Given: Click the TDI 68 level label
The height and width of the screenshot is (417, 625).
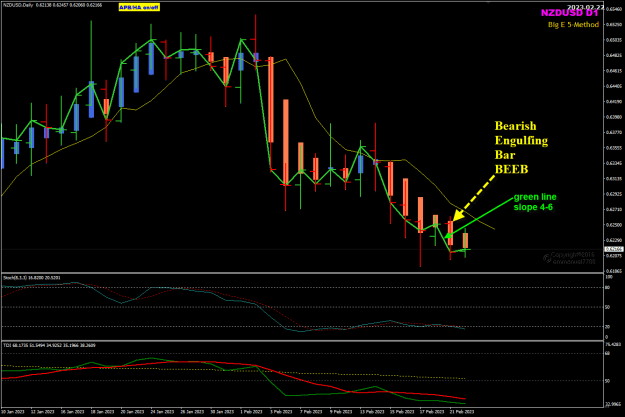Looking at the screenshot, I should click(x=608, y=353).
